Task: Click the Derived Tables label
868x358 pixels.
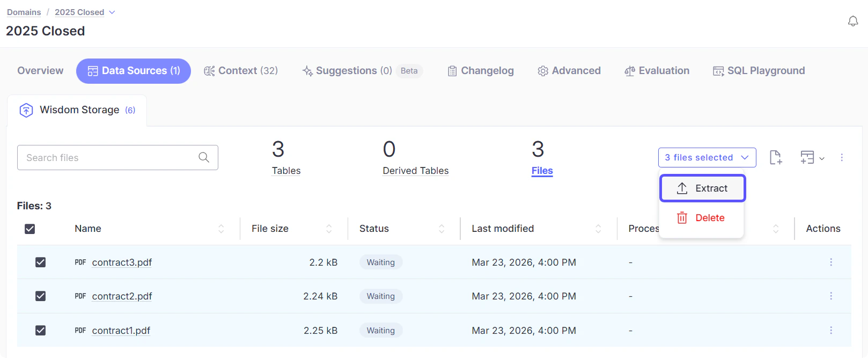Action: [416, 171]
